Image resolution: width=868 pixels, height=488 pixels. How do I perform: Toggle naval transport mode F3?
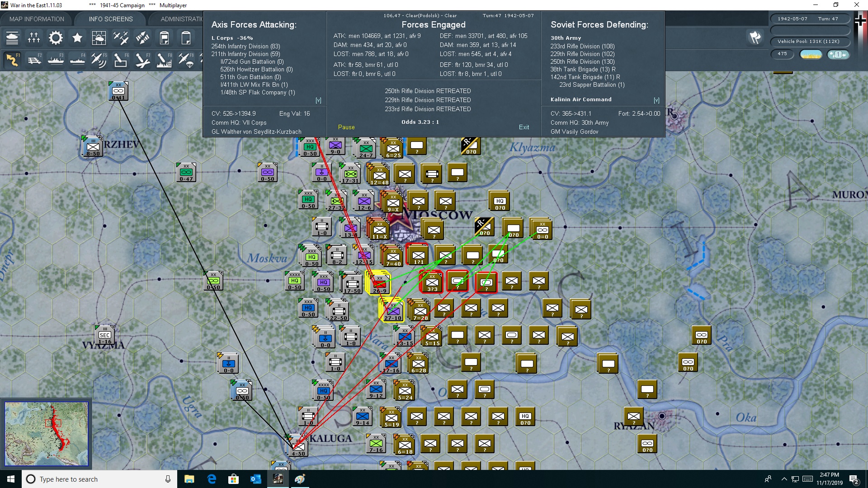[x=56, y=60]
